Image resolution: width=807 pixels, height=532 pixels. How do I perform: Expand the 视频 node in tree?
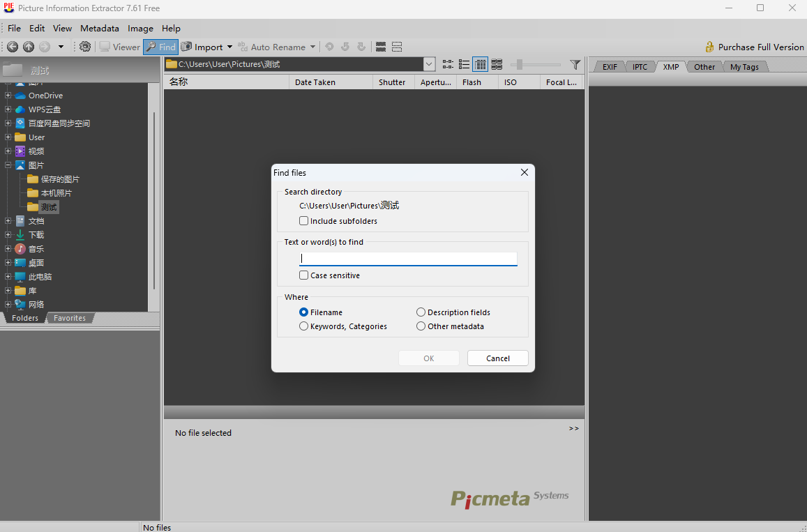coord(8,151)
